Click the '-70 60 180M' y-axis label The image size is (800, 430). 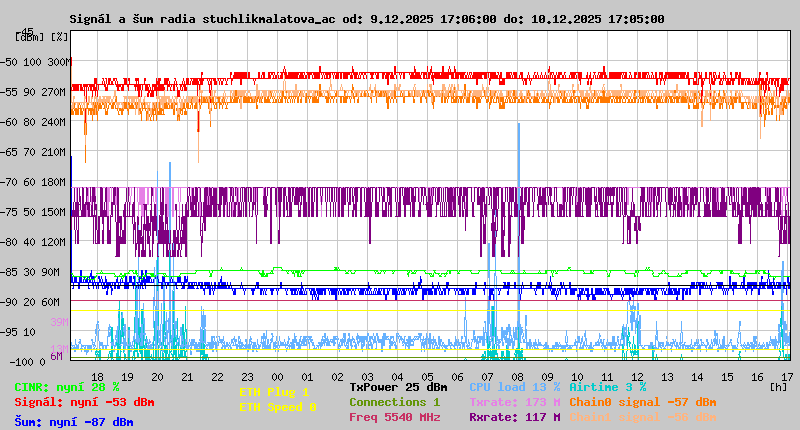(x=35, y=182)
